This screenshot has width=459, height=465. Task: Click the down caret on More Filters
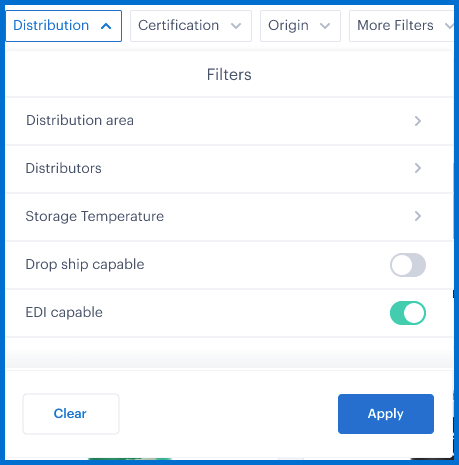pyautogui.click(x=449, y=26)
